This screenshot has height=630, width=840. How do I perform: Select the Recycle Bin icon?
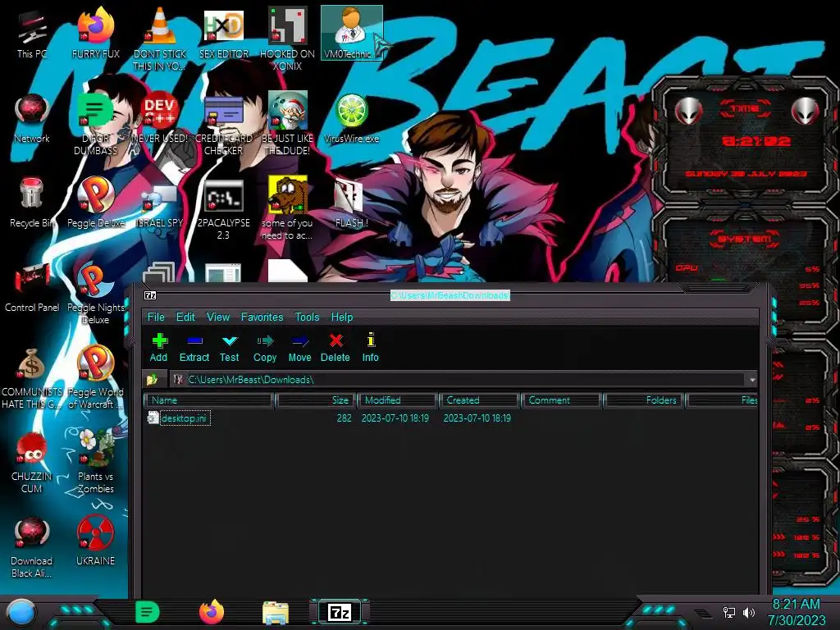32,203
